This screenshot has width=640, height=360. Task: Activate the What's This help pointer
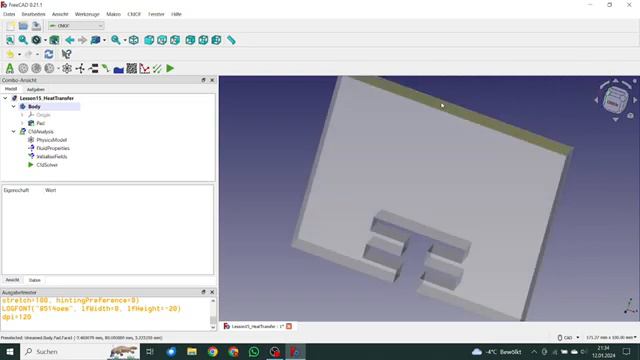[x=67, y=54]
